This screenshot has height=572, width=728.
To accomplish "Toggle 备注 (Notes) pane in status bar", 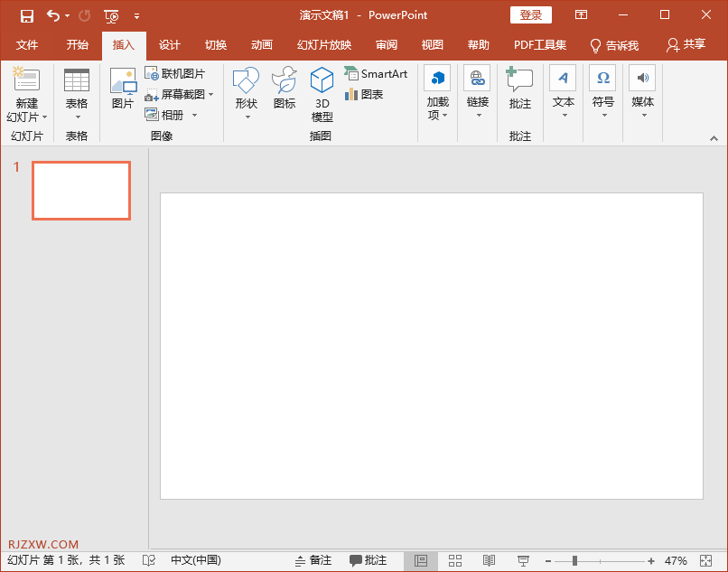I will tap(313, 561).
